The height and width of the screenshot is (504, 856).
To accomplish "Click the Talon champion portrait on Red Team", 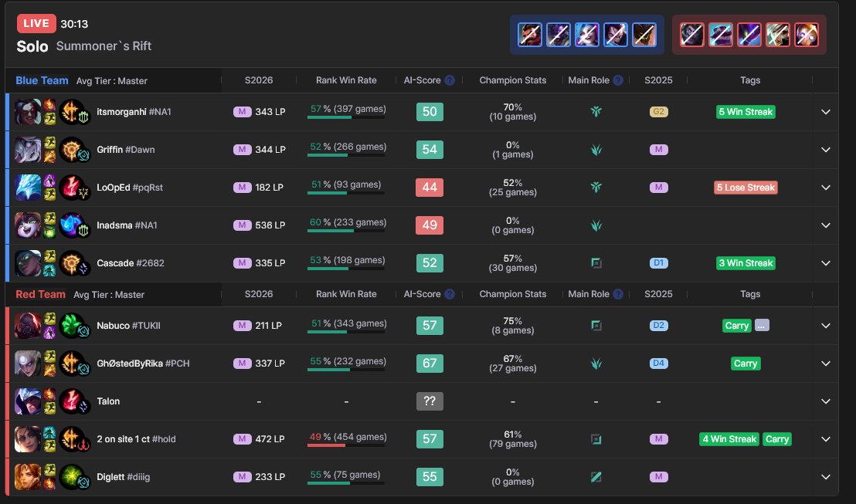I will 29,401.
